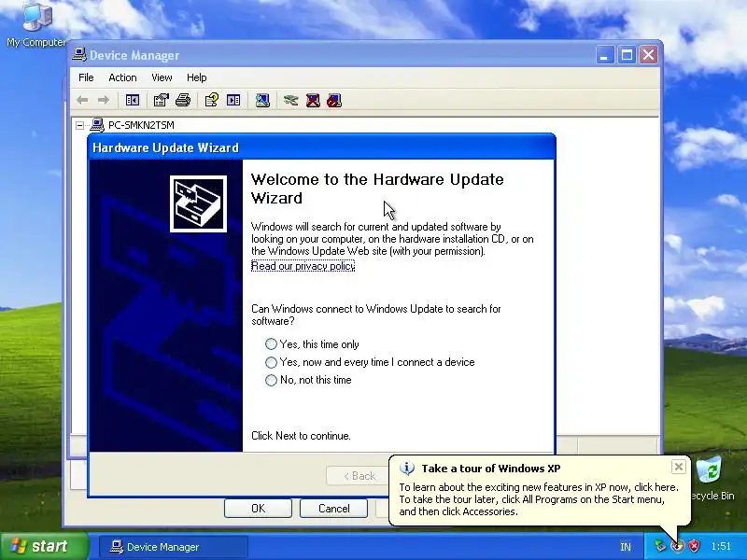Open the File menu

tap(86, 77)
